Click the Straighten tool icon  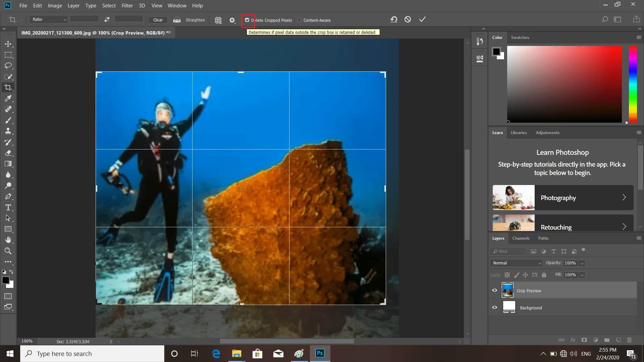[177, 20]
